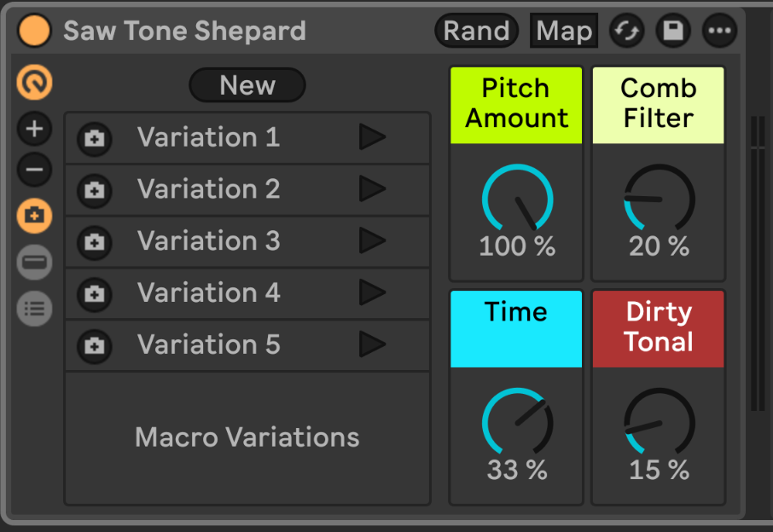
Task: Click the Time macro knob
Action: [517, 424]
